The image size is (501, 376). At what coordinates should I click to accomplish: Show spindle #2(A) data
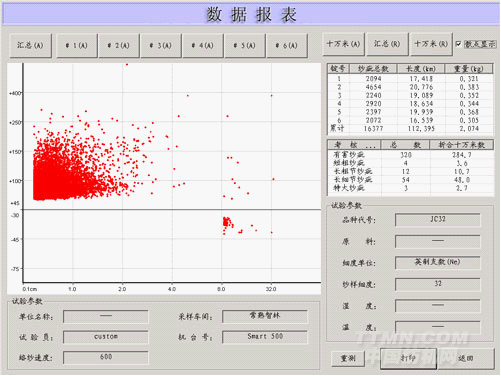click(119, 45)
